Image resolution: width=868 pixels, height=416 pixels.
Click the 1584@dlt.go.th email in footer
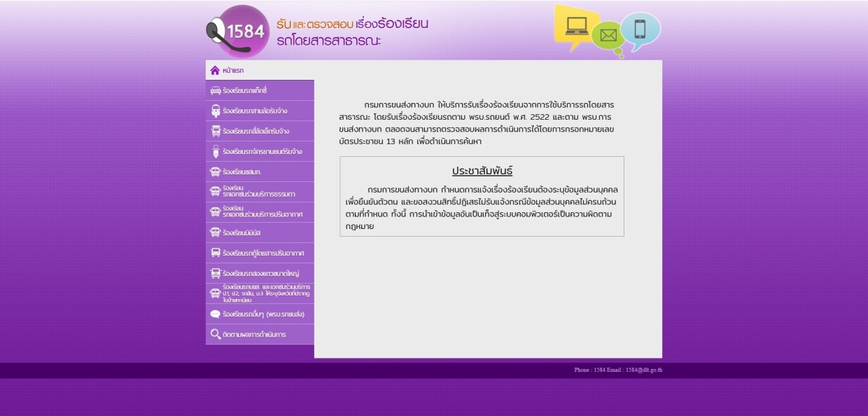(643, 370)
